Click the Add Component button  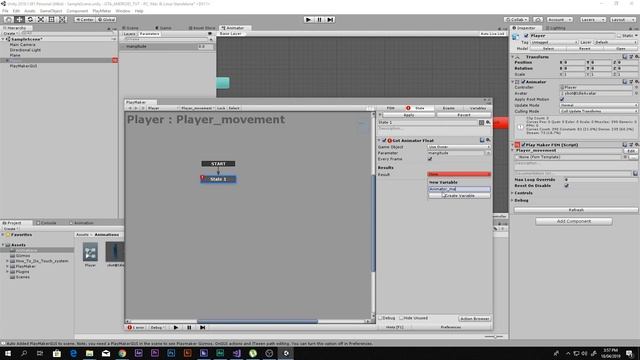(x=573, y=221)
